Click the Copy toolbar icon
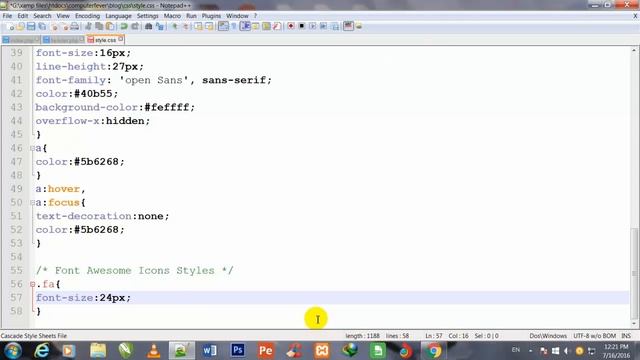Viewport: 640px width, 360px height. click(x=99, y=27)
